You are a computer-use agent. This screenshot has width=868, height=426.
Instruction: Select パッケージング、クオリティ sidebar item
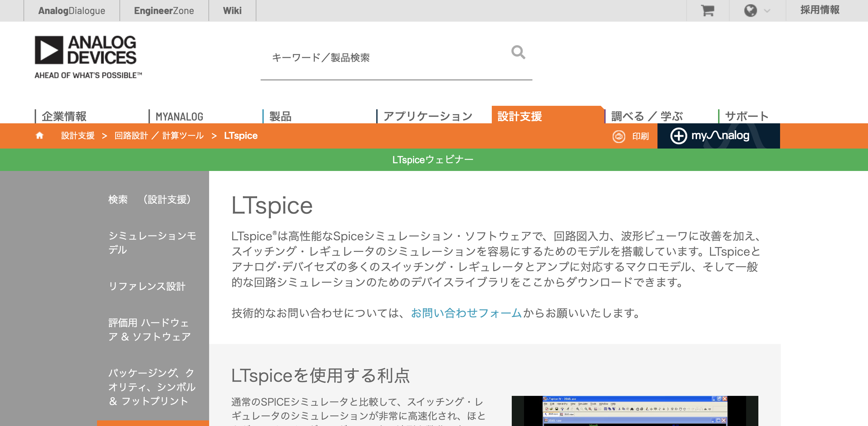tap(152, 387)
